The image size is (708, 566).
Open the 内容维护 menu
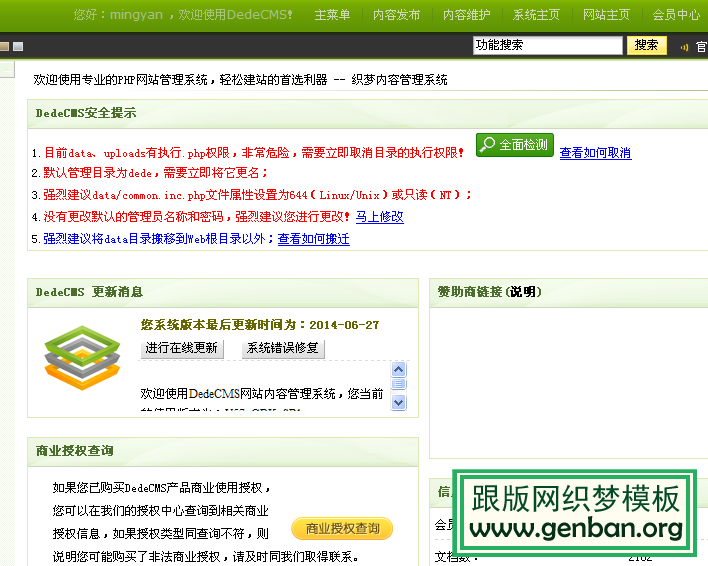(x=466, y=15)
